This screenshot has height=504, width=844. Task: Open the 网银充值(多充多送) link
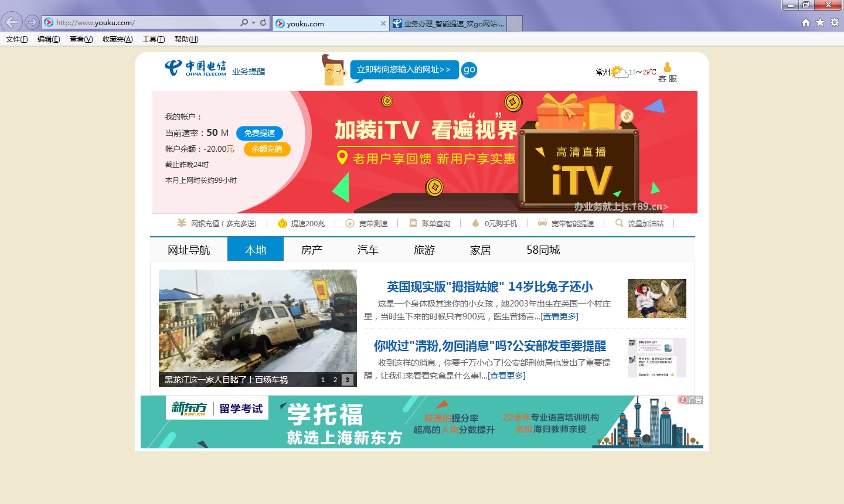pos(224,224)
